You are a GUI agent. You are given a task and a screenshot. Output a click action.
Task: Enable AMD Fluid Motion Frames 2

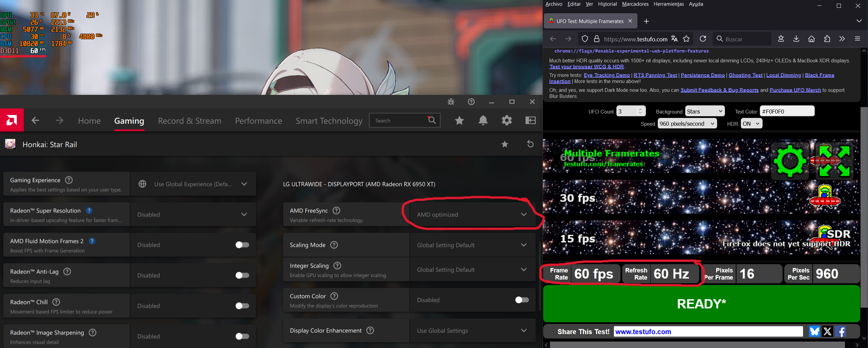(242, 245)
